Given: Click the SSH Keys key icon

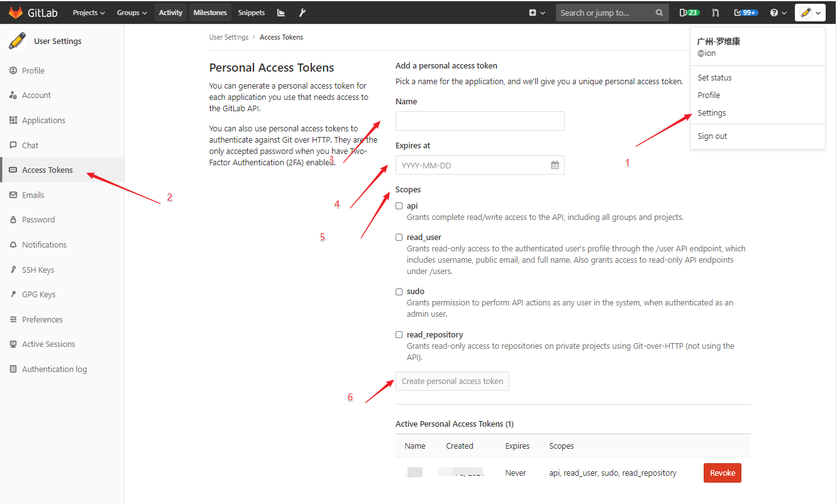Looking at the screenshot, I should pyautogui.click(x=13, y=270).
